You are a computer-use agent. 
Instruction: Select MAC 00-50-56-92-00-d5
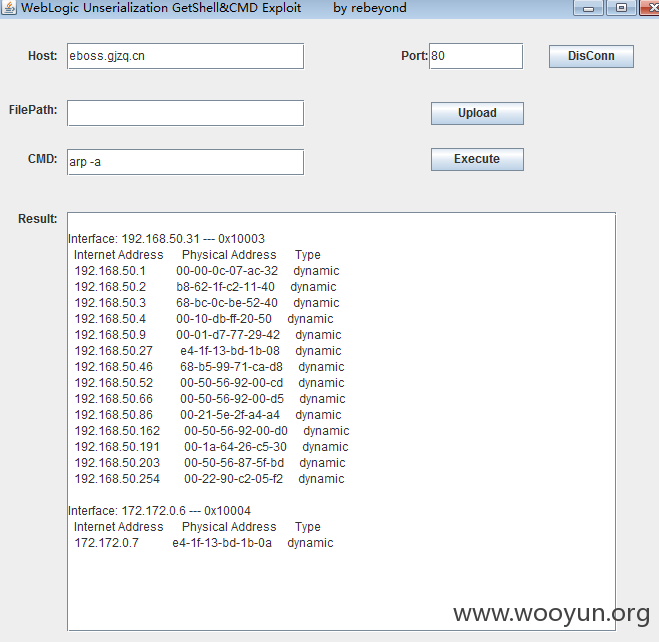click(x=232, y=398)
